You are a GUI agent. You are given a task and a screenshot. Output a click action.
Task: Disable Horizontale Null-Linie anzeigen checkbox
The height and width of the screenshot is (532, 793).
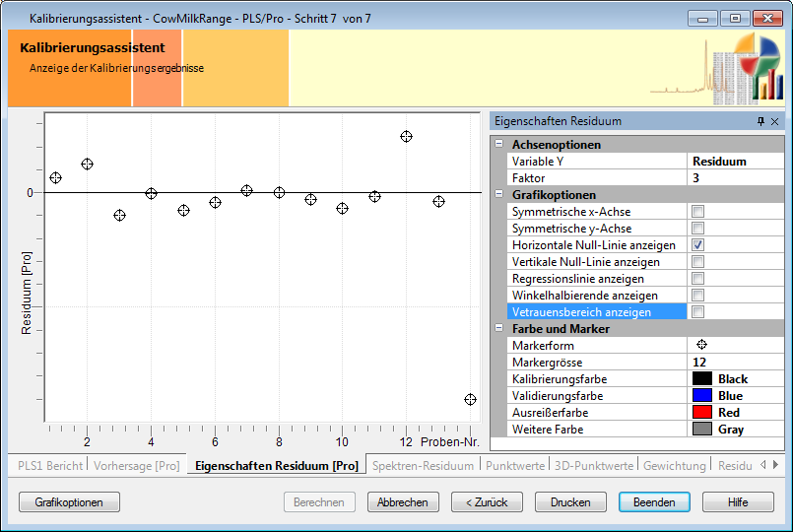point(697,245)
